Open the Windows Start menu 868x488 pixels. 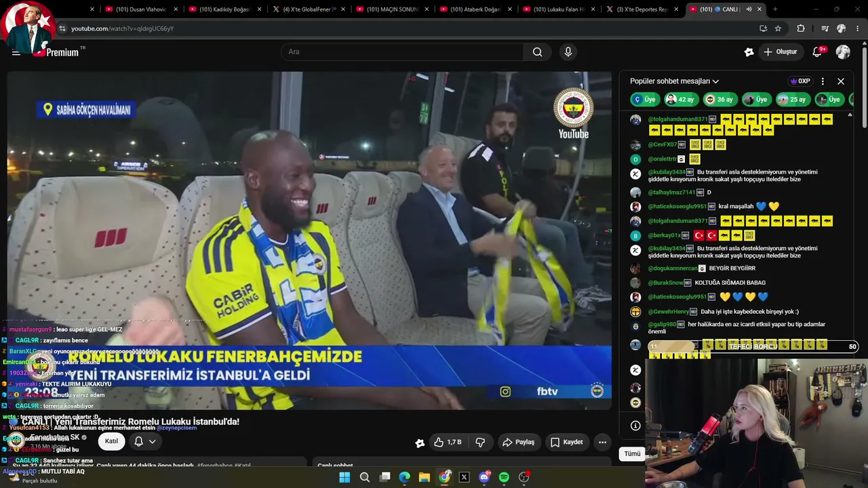click(344, 477)
